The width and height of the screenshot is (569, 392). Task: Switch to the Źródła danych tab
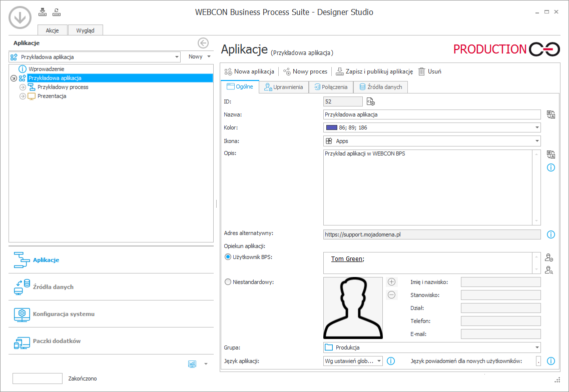[x=381, y=87]
